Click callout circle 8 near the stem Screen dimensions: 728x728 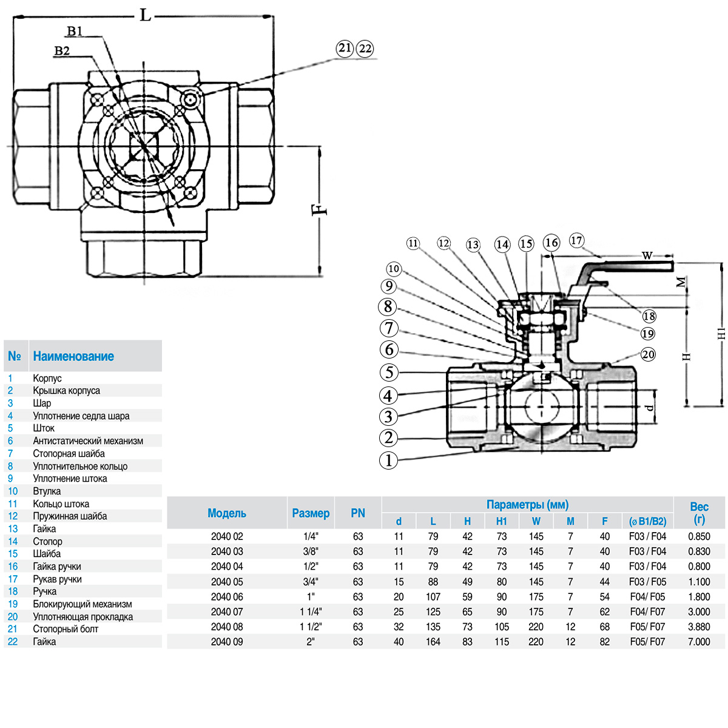pos(388,307)
